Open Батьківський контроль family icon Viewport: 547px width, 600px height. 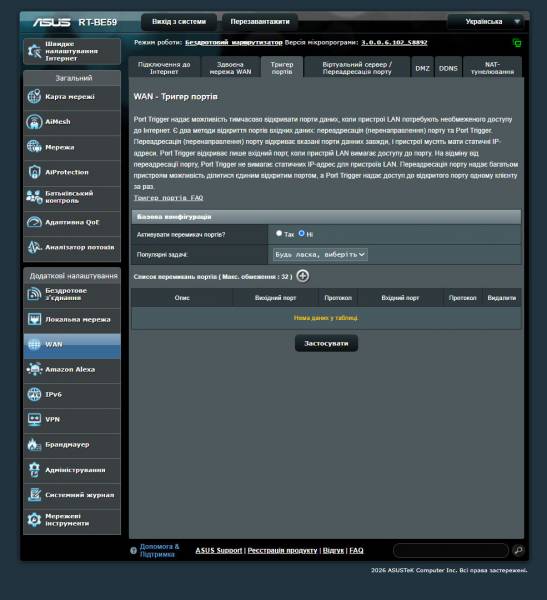point(34,197)
